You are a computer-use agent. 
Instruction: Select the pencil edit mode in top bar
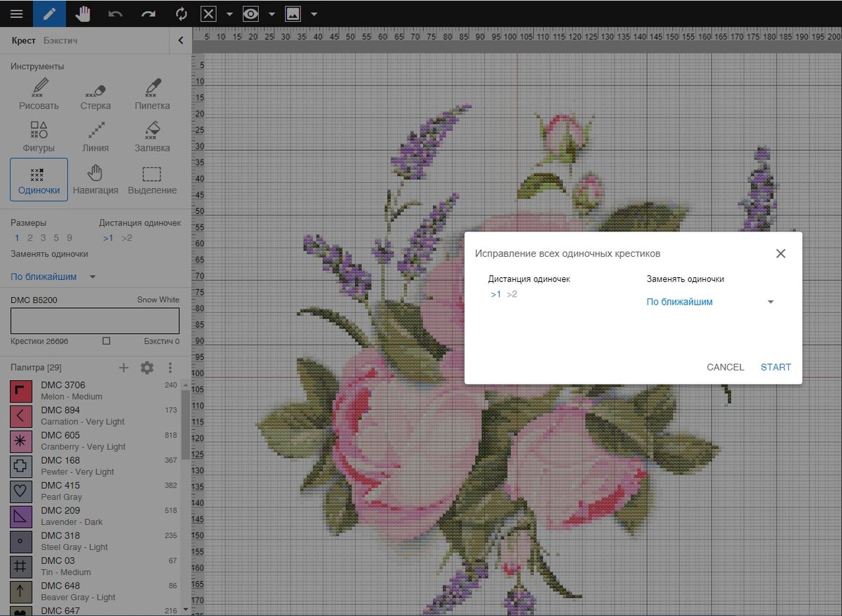[x=49, y=13]
